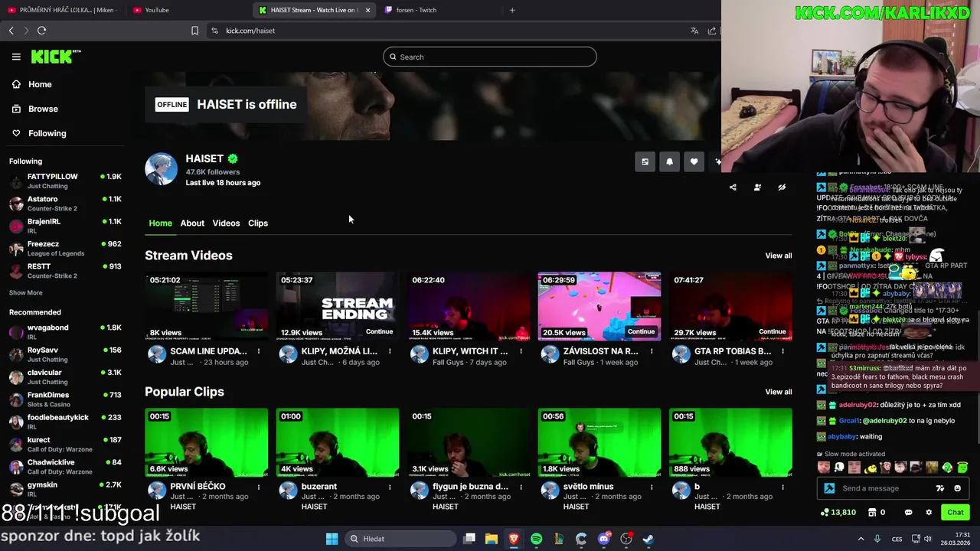Open a new browser tab
This screenshot has width=980, height=551.
pyautogui.click(x=512, y=10)
